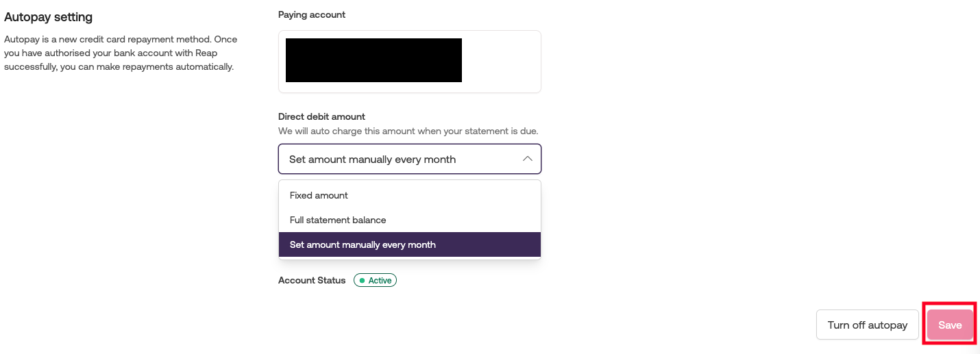Click the green dot status indicator
980x354 pixels.
click(362, 281)
